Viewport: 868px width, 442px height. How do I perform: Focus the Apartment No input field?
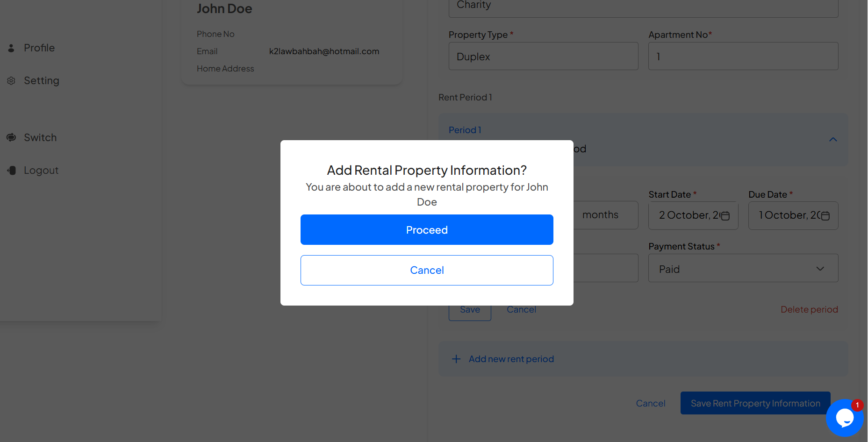click(743, 56)
